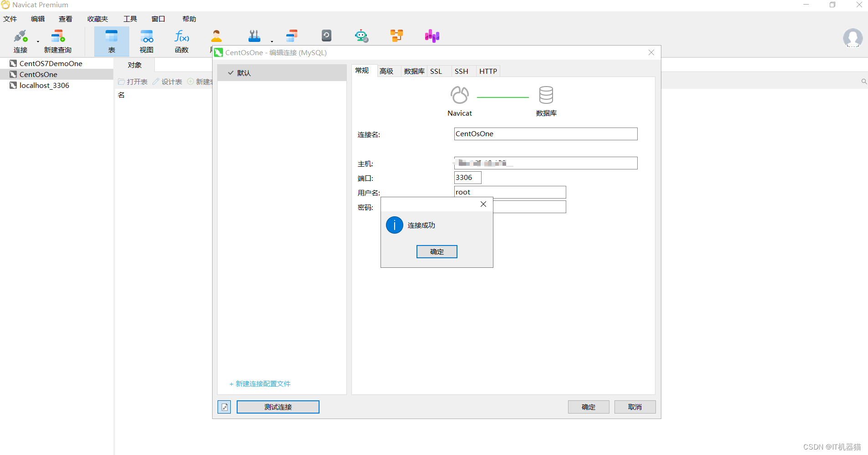
Task: Click the robot automation toolbar icon
Action: coord(361,36)
